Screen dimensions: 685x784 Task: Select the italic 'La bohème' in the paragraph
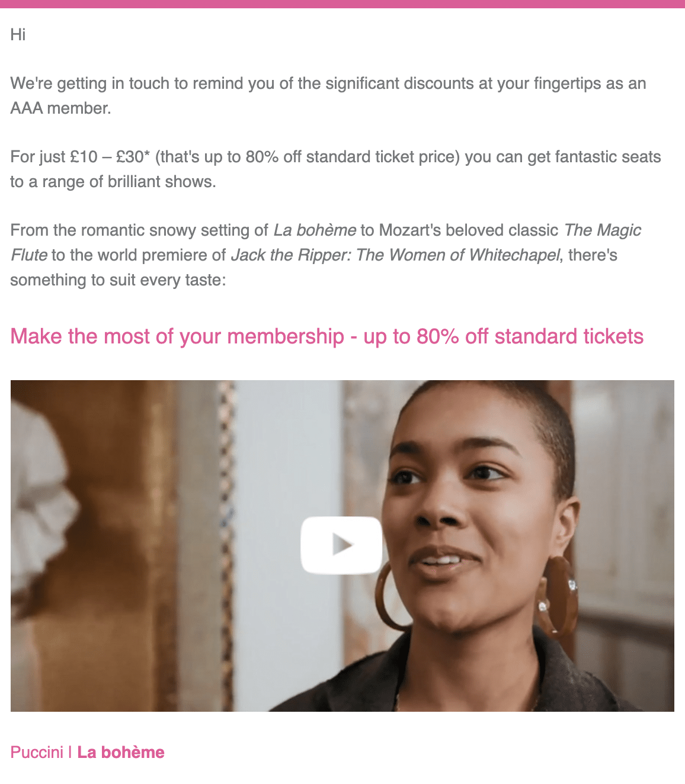[x=315, y=230]
